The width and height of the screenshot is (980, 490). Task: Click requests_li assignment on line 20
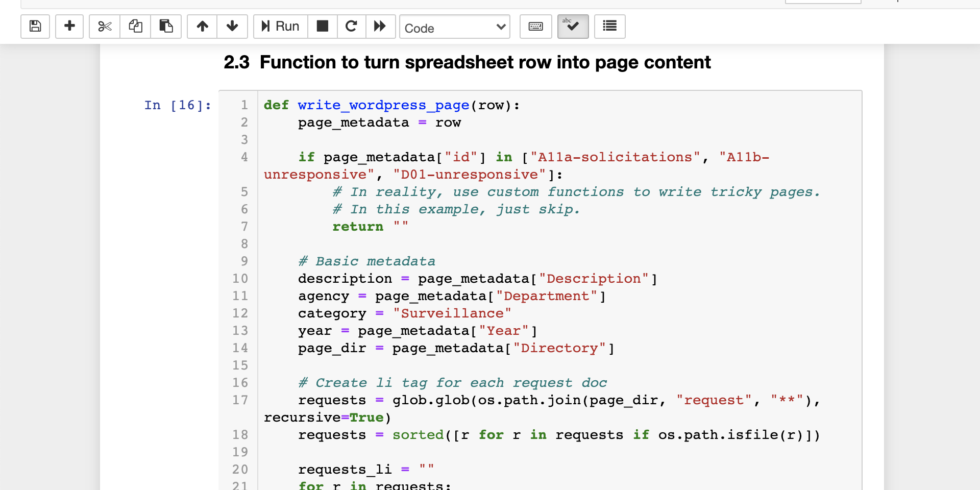coord(366,470)
